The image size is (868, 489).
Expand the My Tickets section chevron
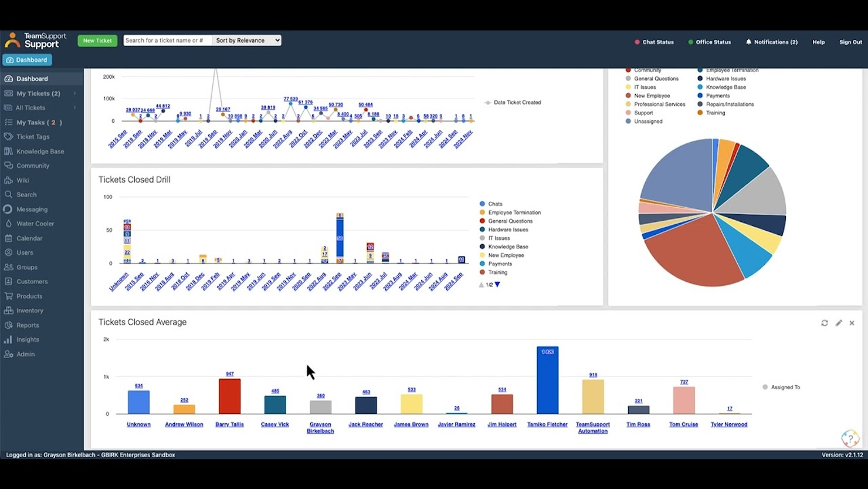tap(75, 93)
